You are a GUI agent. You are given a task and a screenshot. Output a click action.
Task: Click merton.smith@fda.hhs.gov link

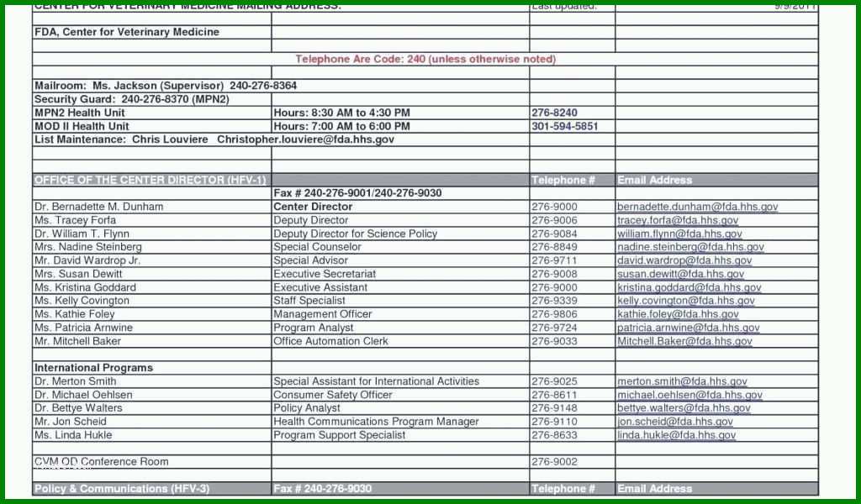click(682, 381)
